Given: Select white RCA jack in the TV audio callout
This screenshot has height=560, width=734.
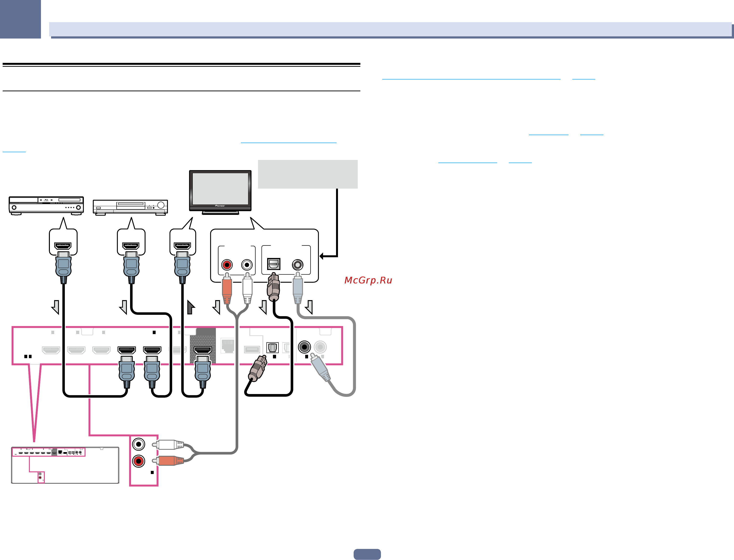Looking at the screenshot, I should tap(247, 265).
